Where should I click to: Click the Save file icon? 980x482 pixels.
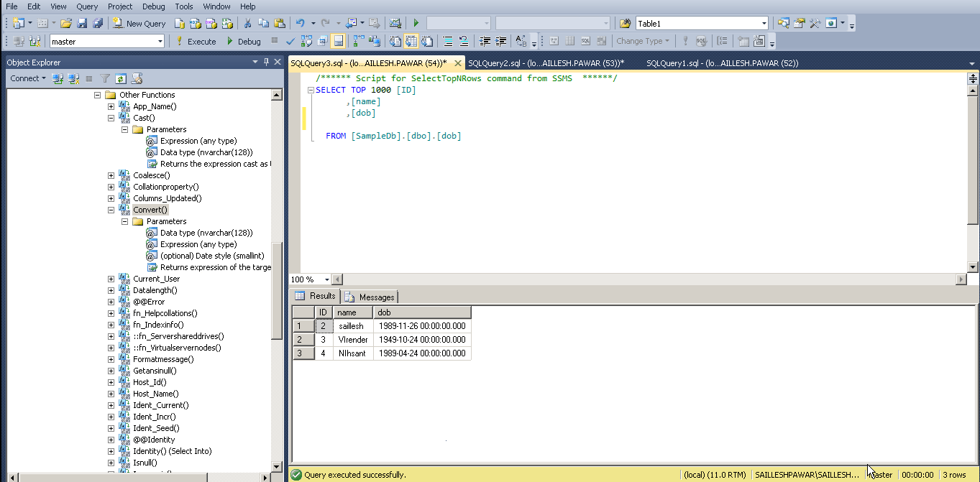[82, 24]
